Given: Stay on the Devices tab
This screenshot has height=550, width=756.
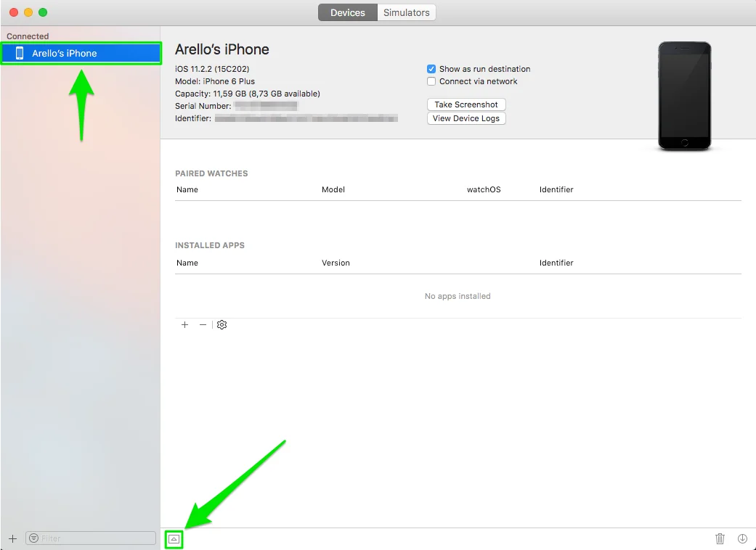Looking at the screenshot, I should click(347, 12).
